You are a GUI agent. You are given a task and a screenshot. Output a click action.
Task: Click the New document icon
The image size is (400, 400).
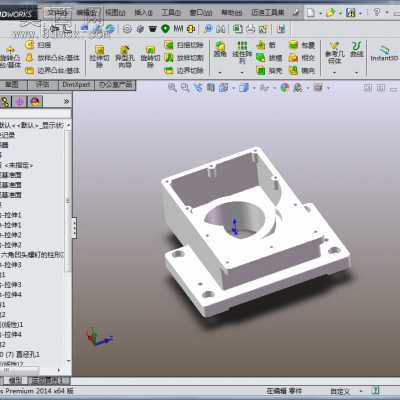click(x=311, y=13)
